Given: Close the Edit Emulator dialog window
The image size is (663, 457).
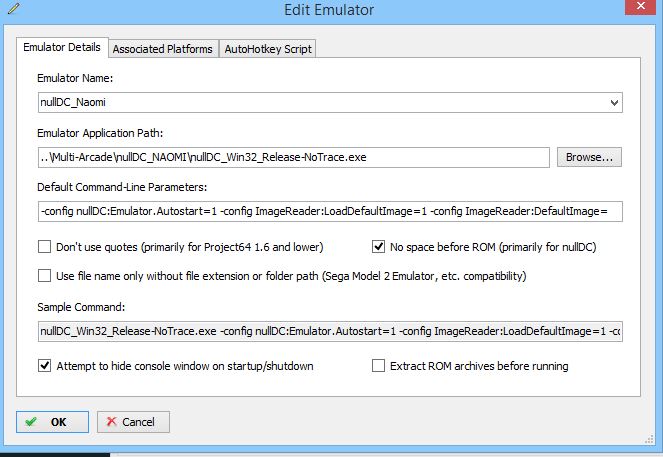Looking at the screenshot, I should pyautogui.click(x=632, y=9).
